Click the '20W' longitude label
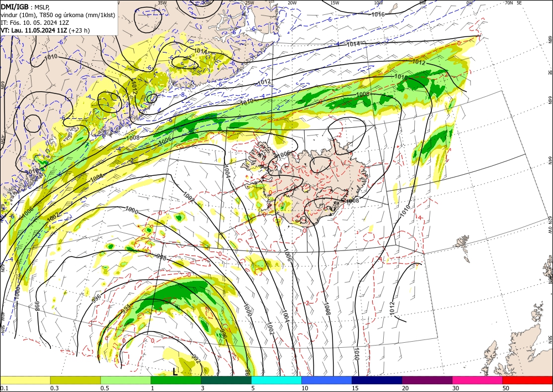Screen dimensions: 553x392 tap(292, 2)
